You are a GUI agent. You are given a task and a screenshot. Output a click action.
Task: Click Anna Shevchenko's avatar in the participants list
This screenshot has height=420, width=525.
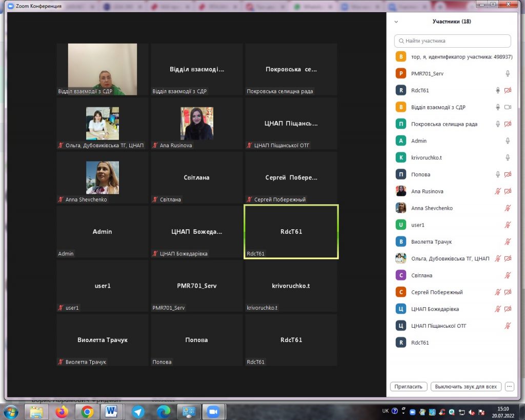tap(401, 208)
